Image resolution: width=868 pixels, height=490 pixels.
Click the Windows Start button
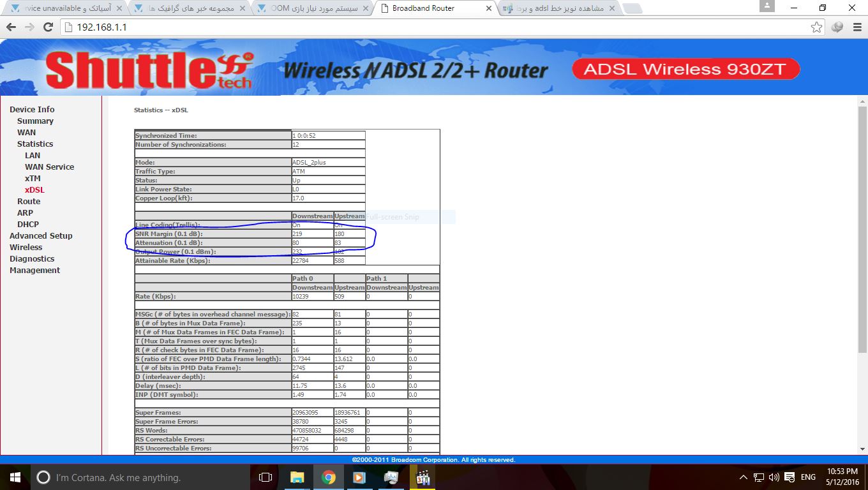[x=15, y=477]
